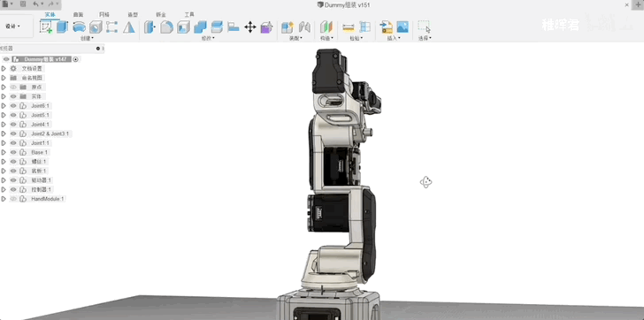This screenshot has width=644, height=320.
Task: Select the Create Form triangle icon
Action: click(129, 27)
